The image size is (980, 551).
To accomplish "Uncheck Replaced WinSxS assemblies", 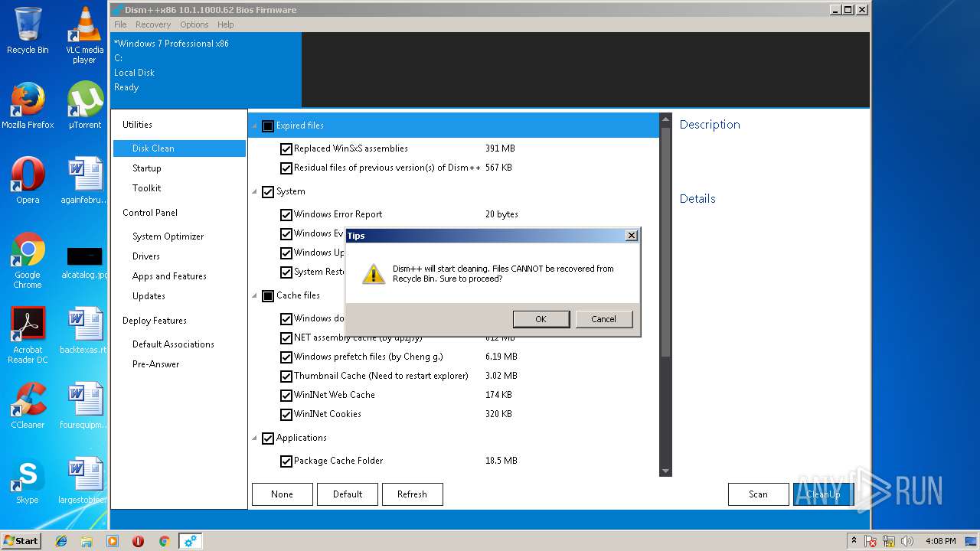I will click(x=286, y=149).
